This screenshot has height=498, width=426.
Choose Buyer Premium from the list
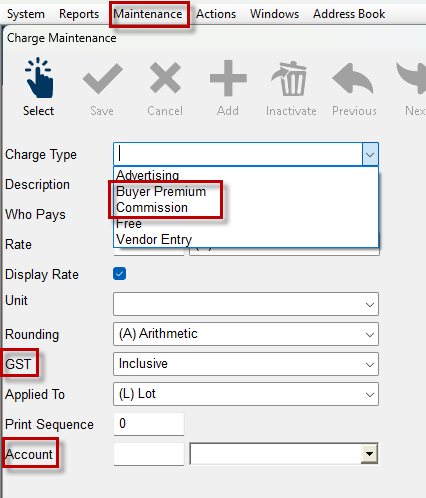coord(161,192)
